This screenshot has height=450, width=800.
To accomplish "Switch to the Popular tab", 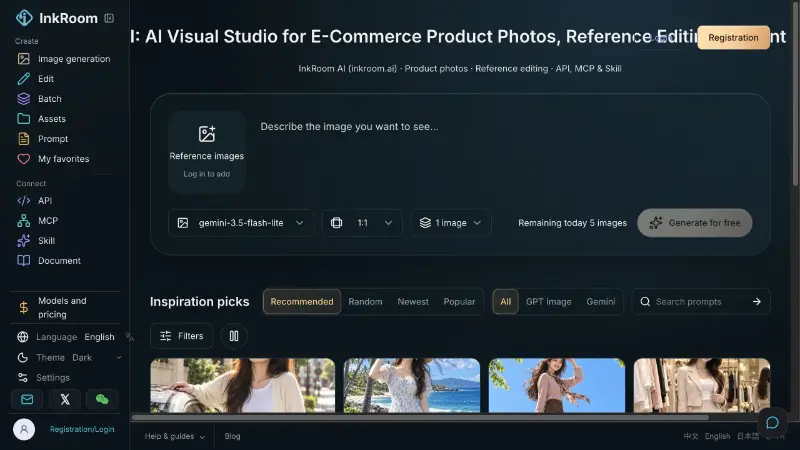I will coord(459,302).
